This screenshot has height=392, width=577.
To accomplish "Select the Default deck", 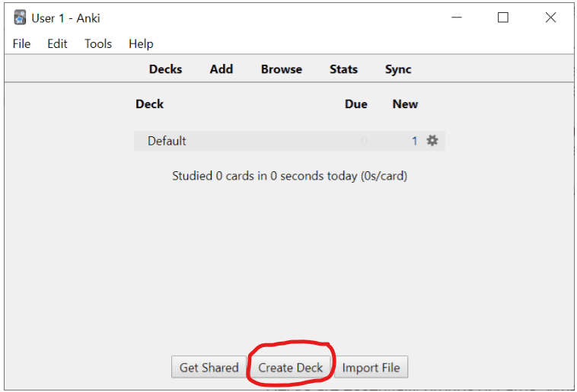I will coord(167,141).
